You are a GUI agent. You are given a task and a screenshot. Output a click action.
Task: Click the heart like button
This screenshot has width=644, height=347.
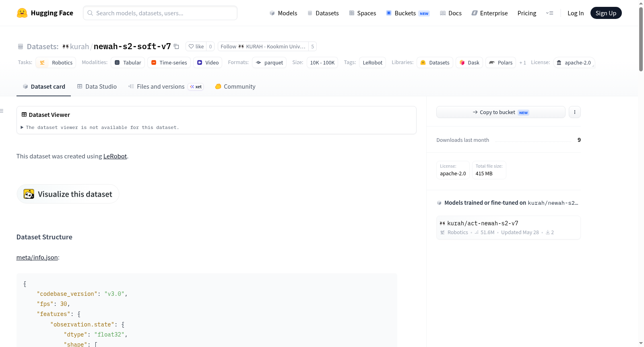[x=196, y=46]
